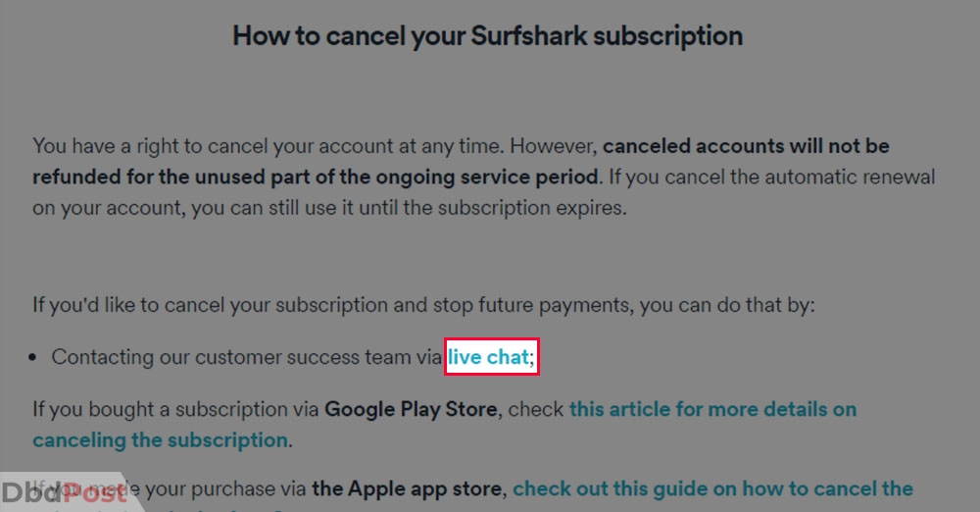Click the words 'you can do that by:'

pyautogui.click(x=727, y=305)
